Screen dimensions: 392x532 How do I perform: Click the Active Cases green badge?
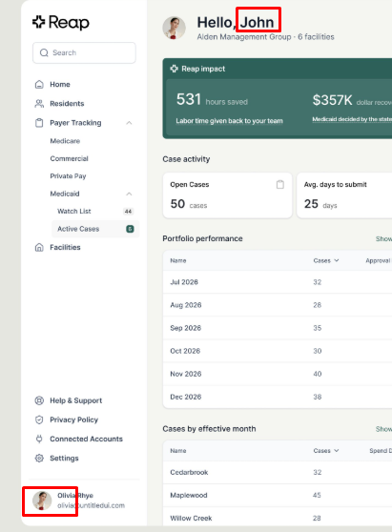coord(130,229)
